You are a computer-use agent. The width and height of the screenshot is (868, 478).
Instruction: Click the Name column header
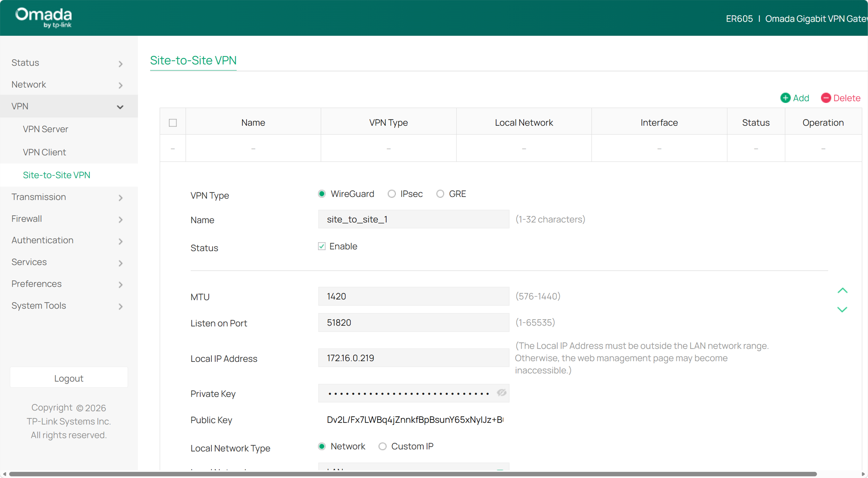253,122
